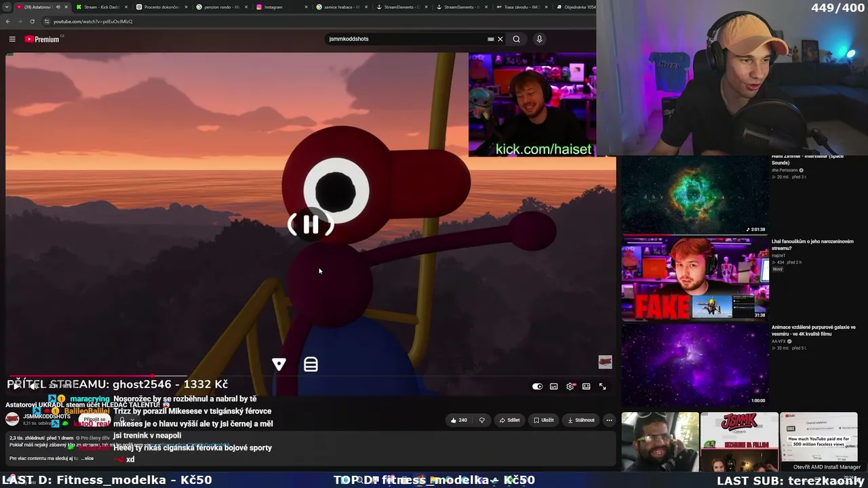868x488 pixels.
Task: Like the video showing 240 likes
Action: pos(459,420)
